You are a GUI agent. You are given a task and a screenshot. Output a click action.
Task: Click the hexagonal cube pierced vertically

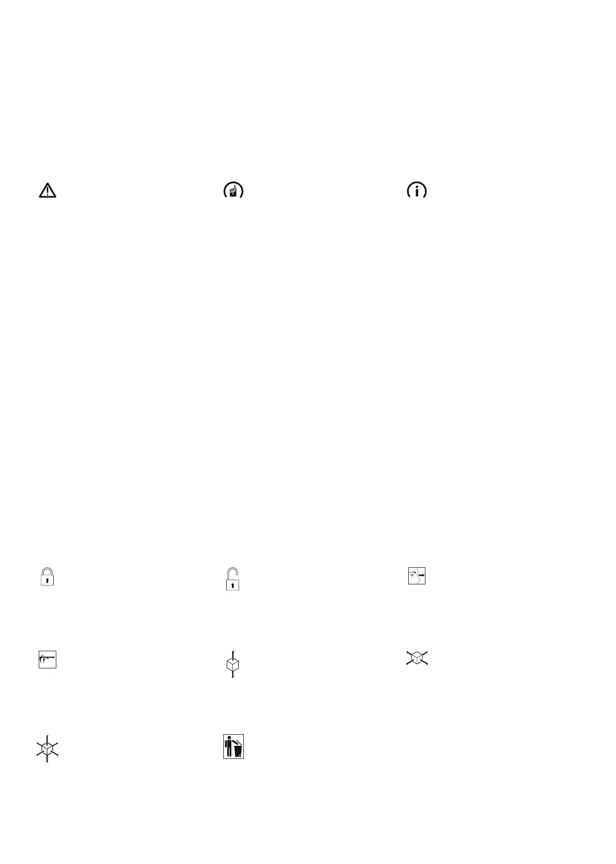coord(232,664)
